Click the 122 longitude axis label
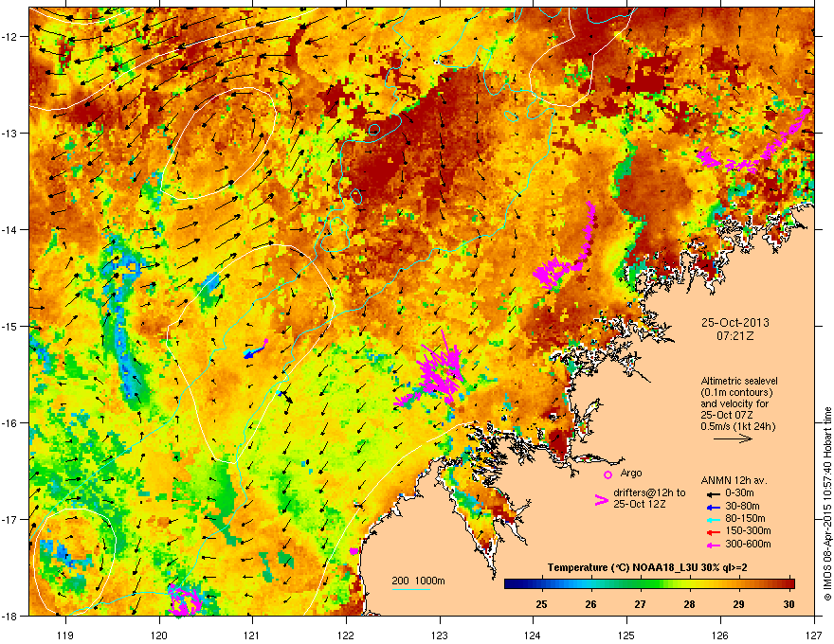Viewport: 834px width, 644px height. (346, 635)
